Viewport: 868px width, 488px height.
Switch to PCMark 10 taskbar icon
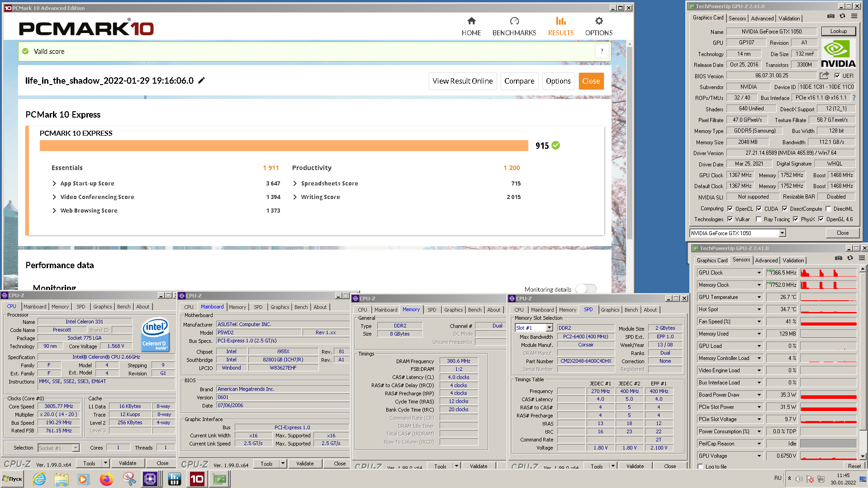[x=197, y=479]
